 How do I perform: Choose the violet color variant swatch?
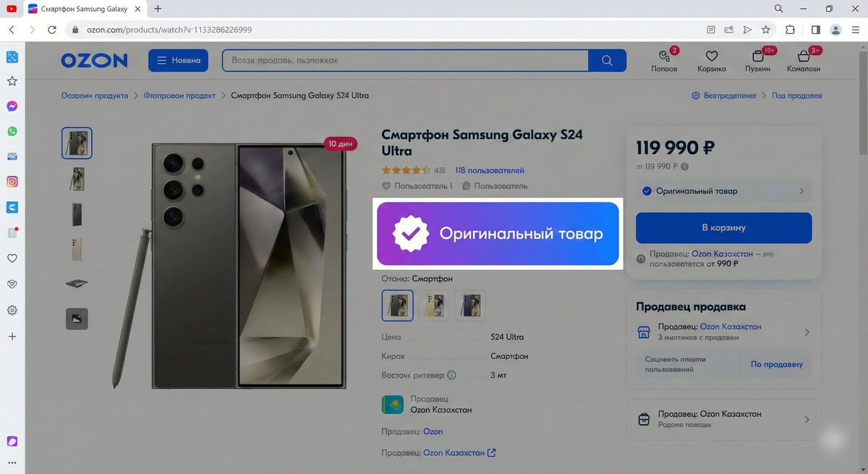click(x=470, y=305)
